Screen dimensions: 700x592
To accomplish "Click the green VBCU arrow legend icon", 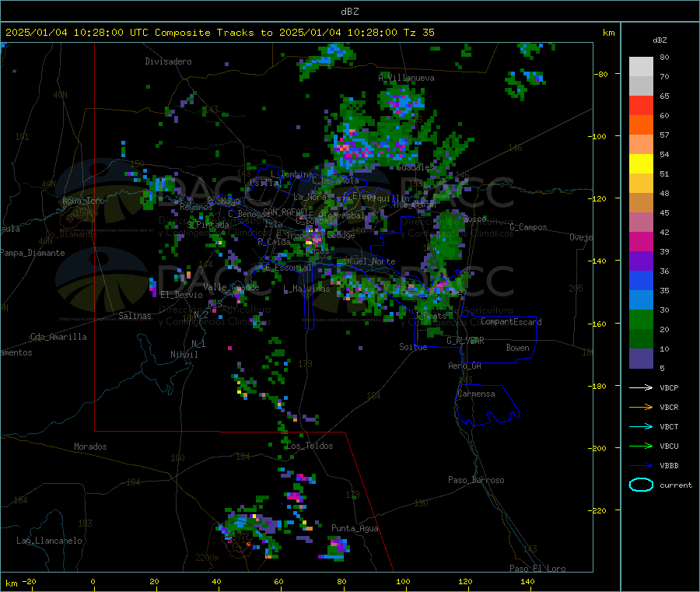I will pyautogui.click(x=641, y=446).
